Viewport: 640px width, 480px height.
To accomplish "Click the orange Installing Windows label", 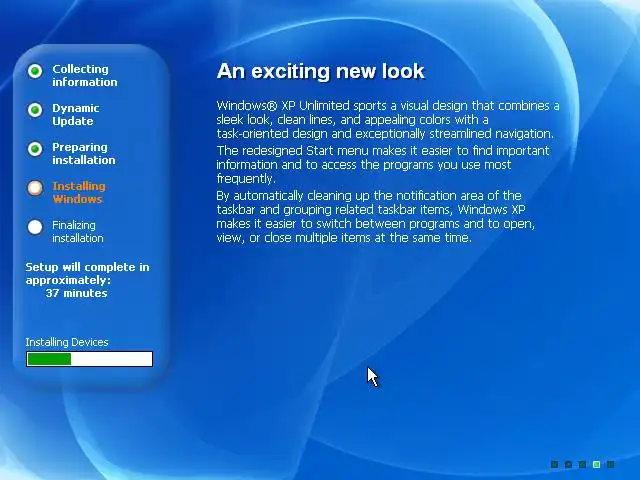I will [x=79, y=193].
